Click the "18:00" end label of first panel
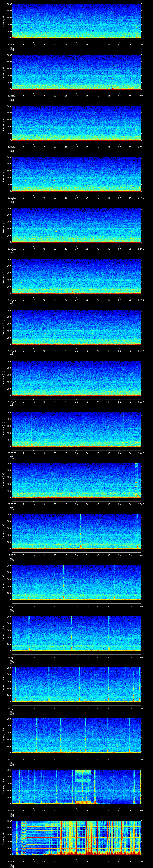This screenshot has height=868, width=153. click(x=141, y=44)
